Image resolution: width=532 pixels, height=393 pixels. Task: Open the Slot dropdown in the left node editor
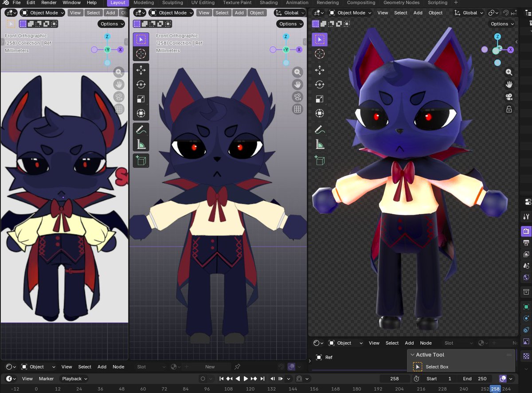click(150, 367)
